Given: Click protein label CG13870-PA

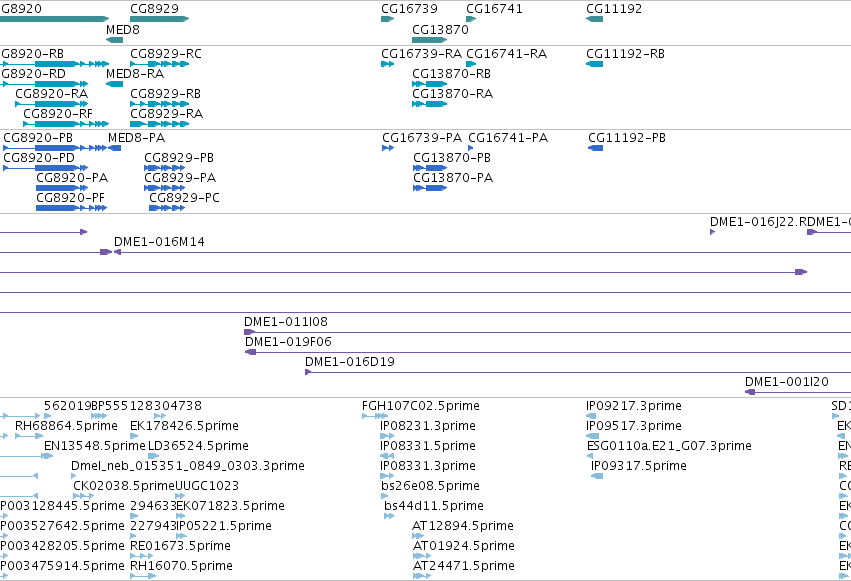Looking at the screenshot, I should coord(453,178).
